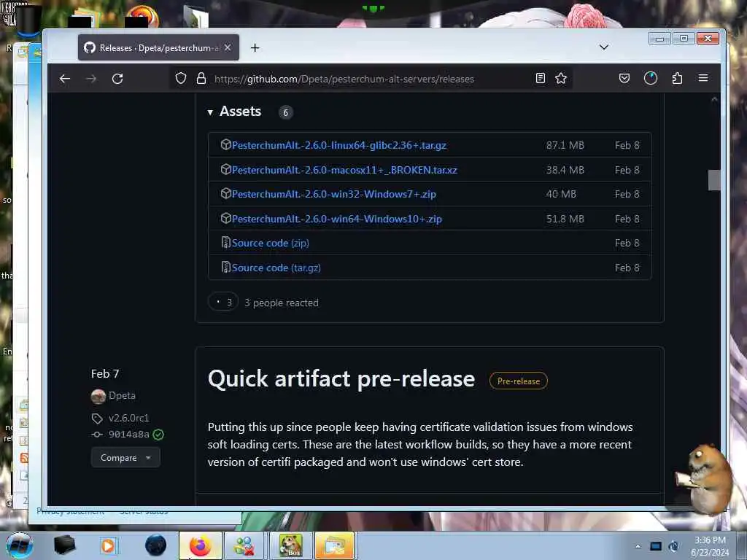Open the Pocket save icon
Image resolution: width=747 pixels, height=560 pixels.
pos(624,78)
